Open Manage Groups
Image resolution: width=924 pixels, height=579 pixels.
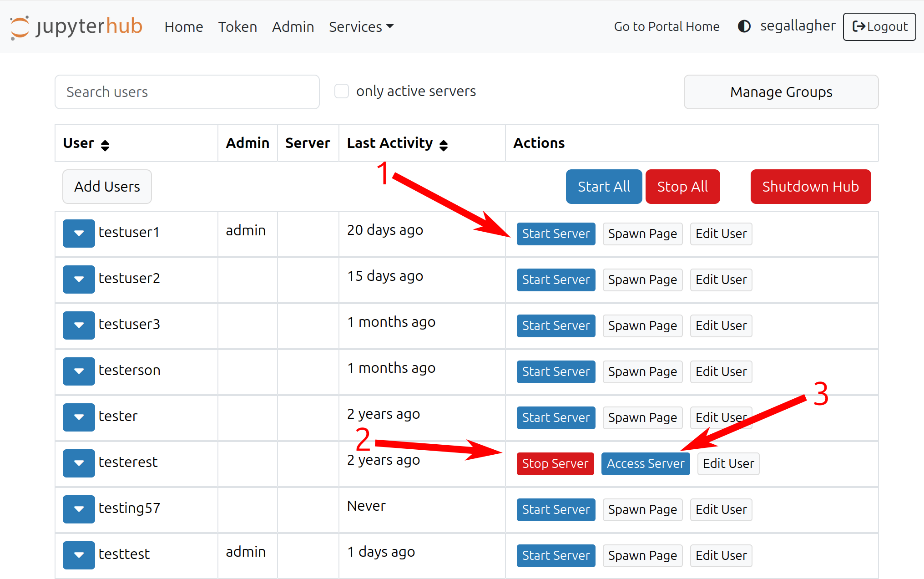coord(781,92)
